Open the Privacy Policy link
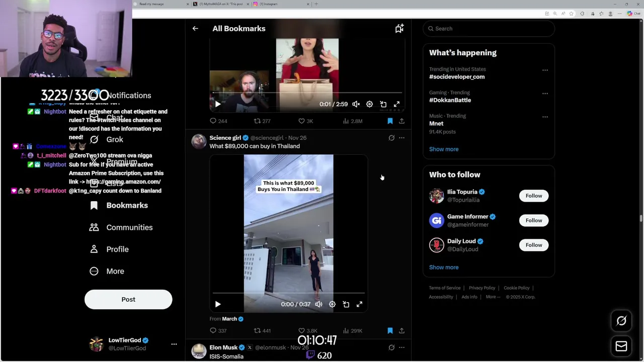The image size is (644, 362). tap(482, 288)
